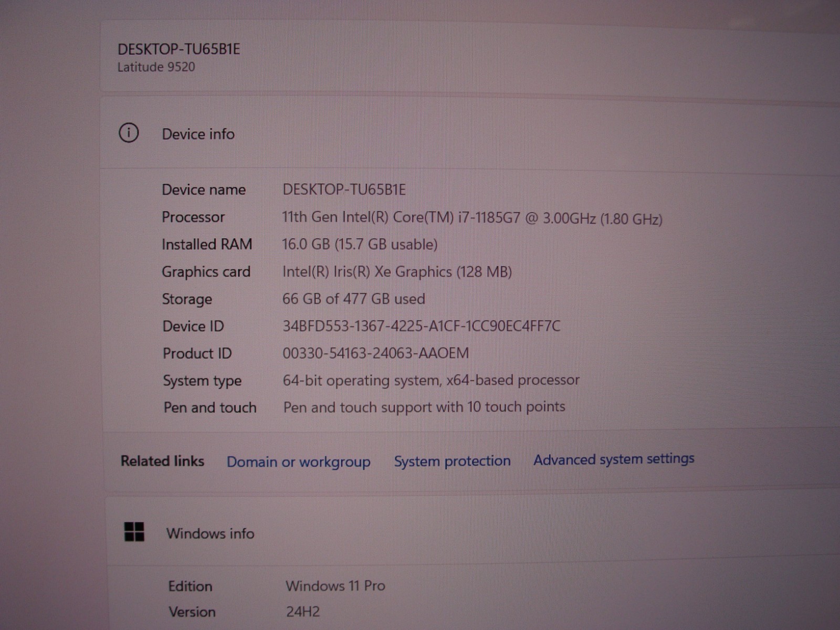
Task: Click the Edition label
Action: pos(190,586)
